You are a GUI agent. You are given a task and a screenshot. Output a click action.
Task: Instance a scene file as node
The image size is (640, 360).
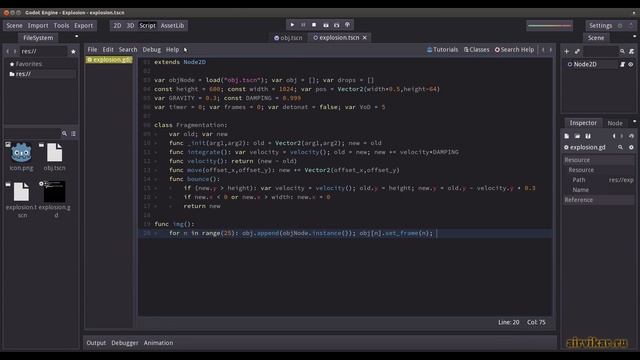tap(577, 51)
